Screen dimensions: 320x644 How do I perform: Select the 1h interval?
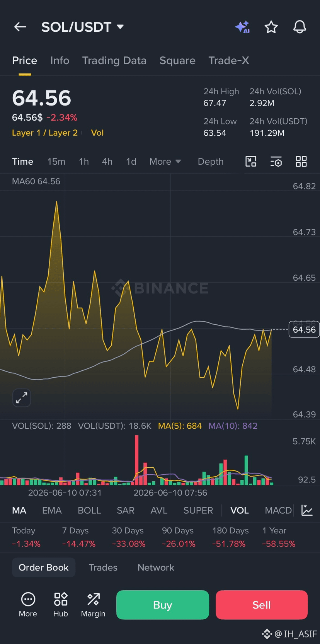pos(83,162)
